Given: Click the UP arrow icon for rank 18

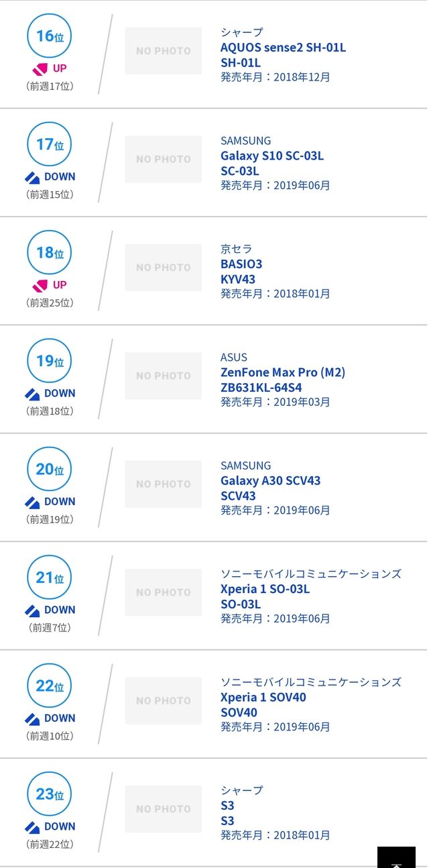Looking at the screenshot, I should [40, 285].
